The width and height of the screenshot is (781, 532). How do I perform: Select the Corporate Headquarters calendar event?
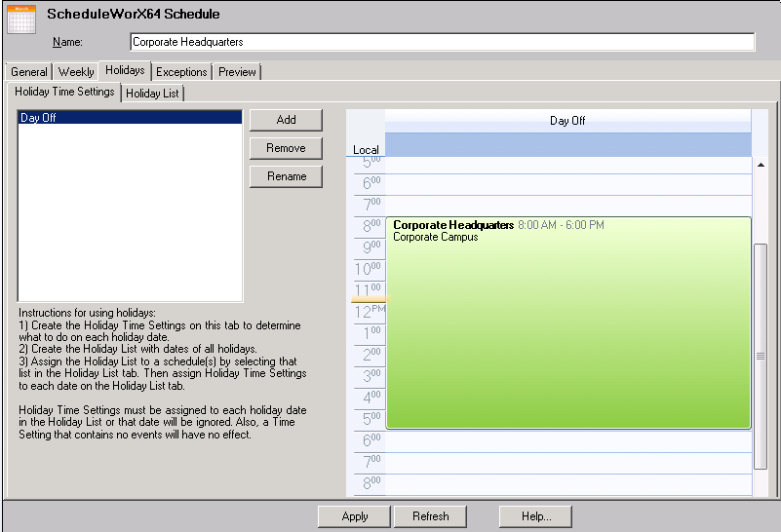567,322
